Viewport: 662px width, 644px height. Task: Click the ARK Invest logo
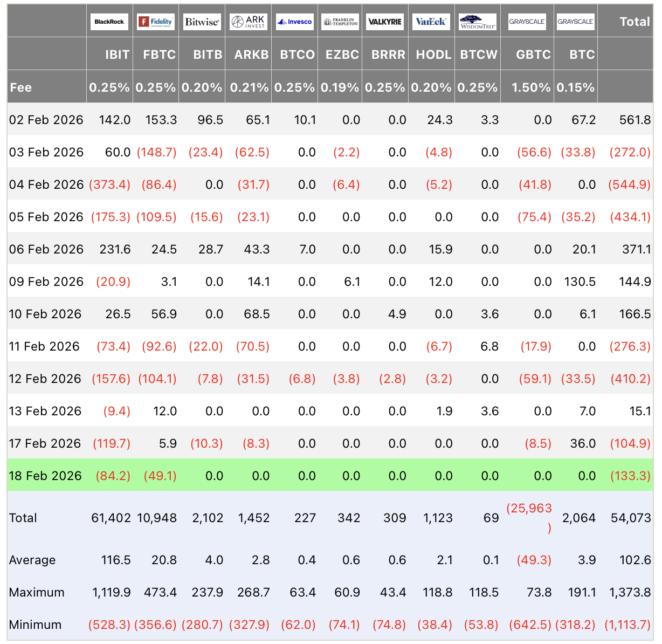coord(249,22)
